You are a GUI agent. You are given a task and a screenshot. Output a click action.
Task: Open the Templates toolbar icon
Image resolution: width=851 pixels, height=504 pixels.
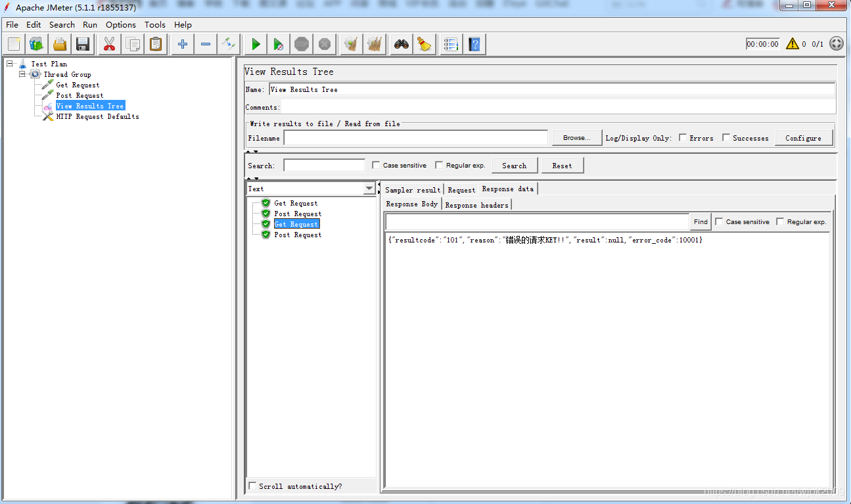point(36,44)
